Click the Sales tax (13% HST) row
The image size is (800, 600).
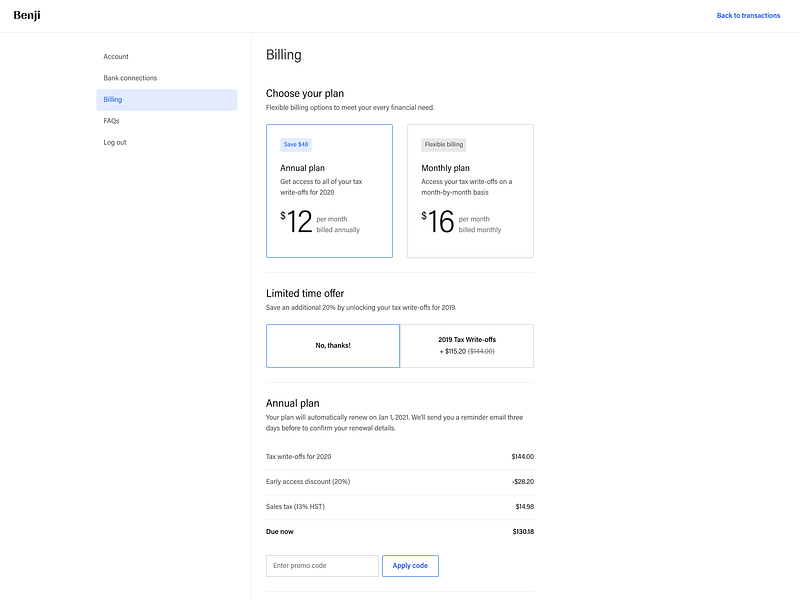point(400,507)
